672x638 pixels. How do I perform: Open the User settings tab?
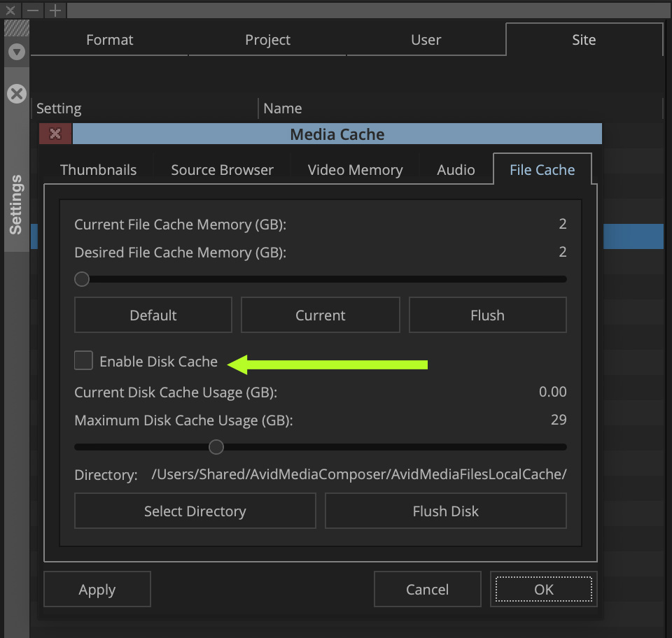point(426,40)
